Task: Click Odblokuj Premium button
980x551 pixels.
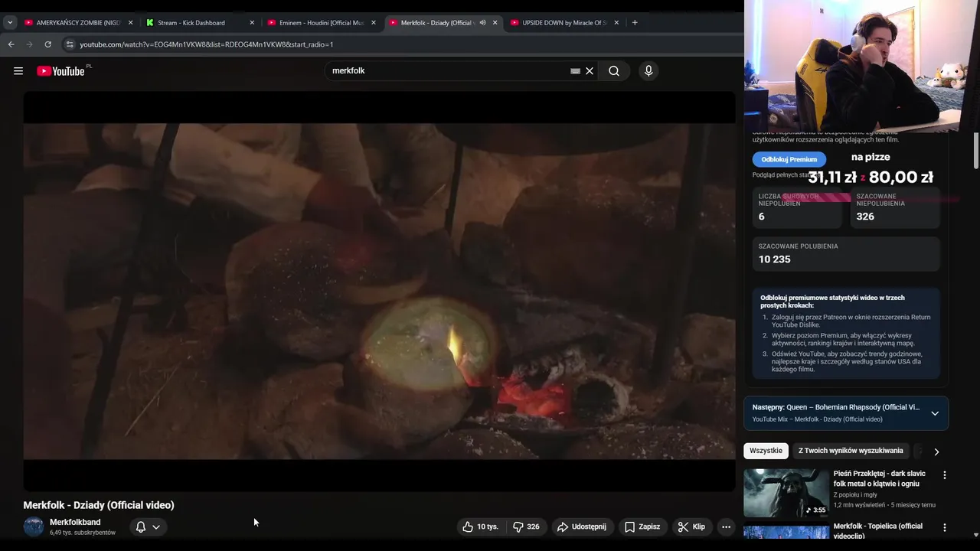Action: pos(789,159)
